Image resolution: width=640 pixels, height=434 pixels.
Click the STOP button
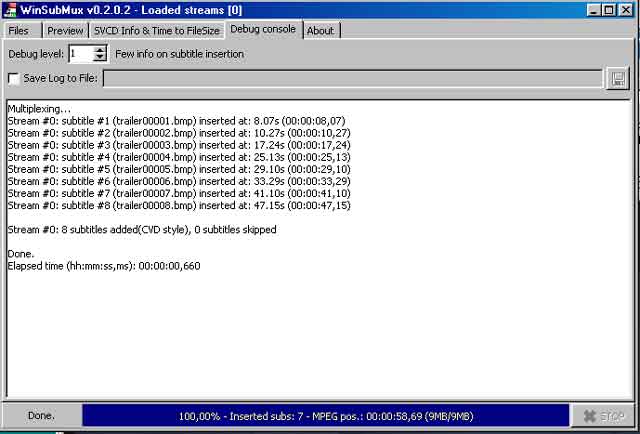604,416
